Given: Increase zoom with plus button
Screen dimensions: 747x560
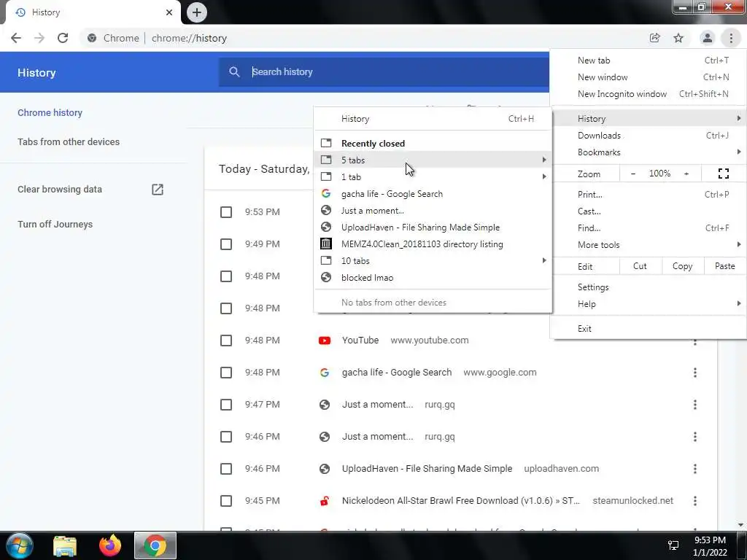Looking at the screenshot, I should (686, 174).
